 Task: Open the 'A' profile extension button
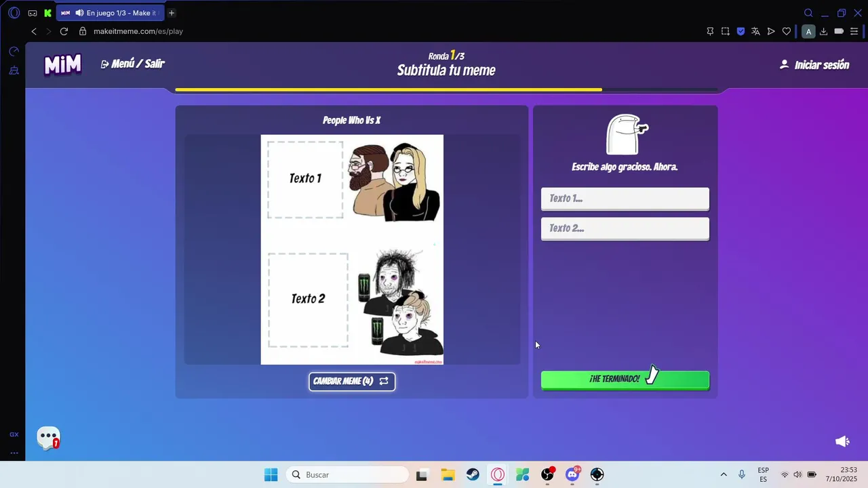808,31
